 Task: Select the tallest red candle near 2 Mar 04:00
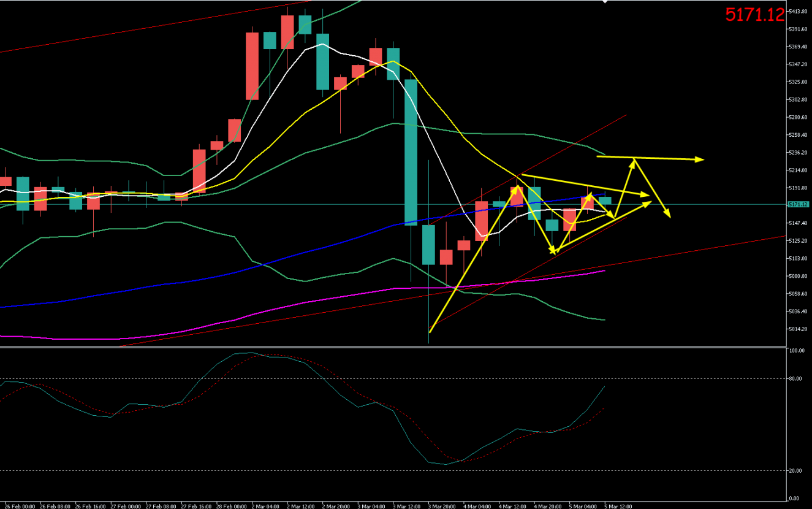tap(252, 66)
